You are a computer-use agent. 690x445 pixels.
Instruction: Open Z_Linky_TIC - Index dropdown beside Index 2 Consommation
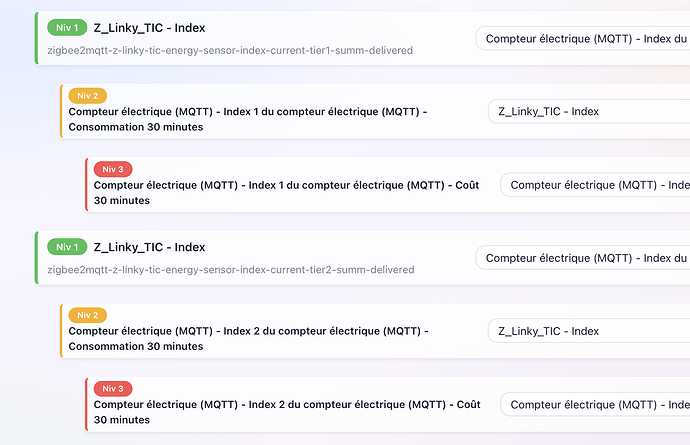pos(589,331)
